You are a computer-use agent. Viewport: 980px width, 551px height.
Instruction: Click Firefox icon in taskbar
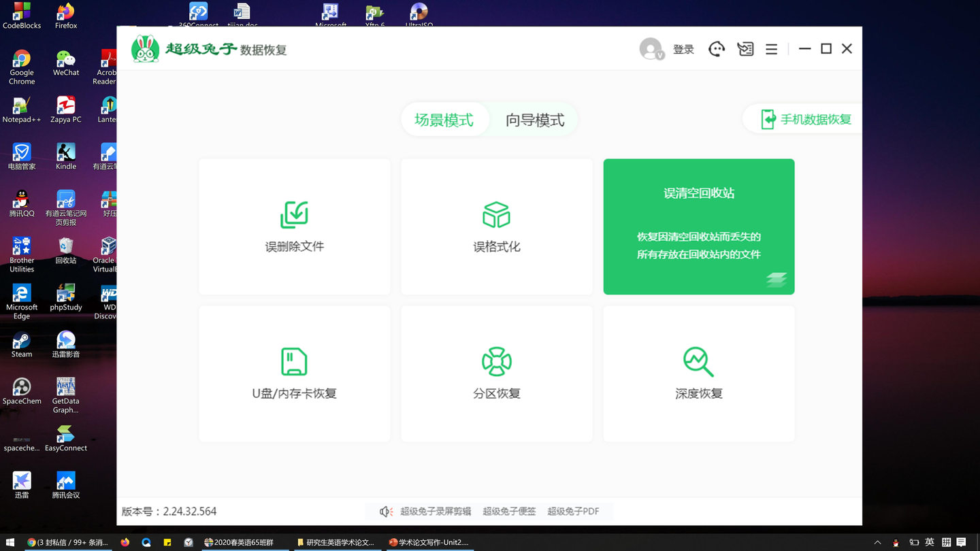[125, 542]
